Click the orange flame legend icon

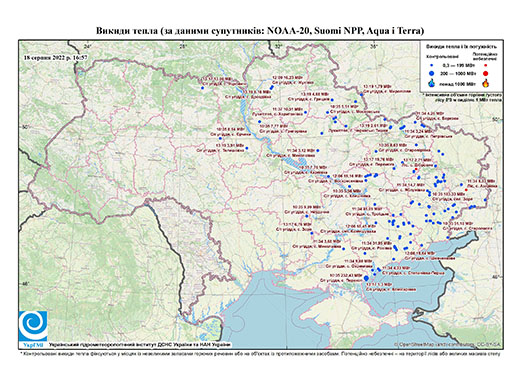coord(486,83)
